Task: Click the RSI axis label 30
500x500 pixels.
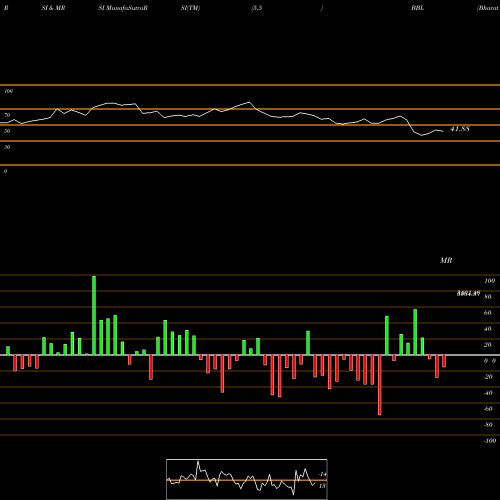Action: click(x=7, y=147)
